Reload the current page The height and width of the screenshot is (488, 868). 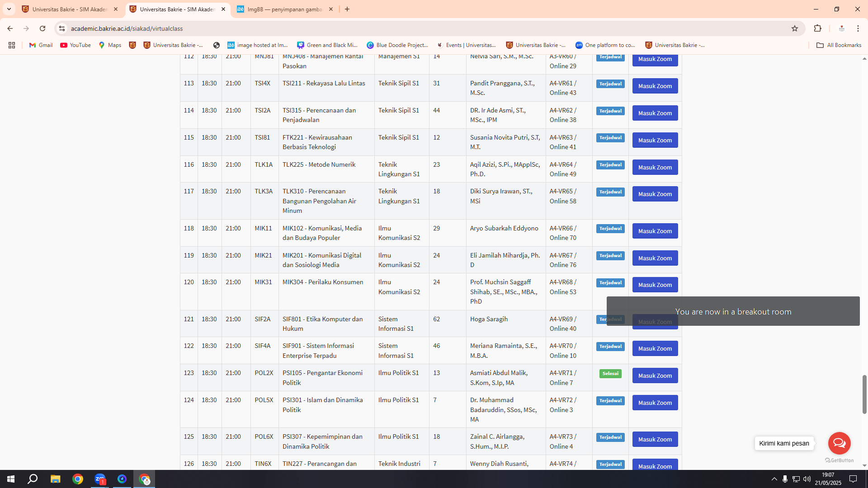pyautogui.click(x=42, y=28)
